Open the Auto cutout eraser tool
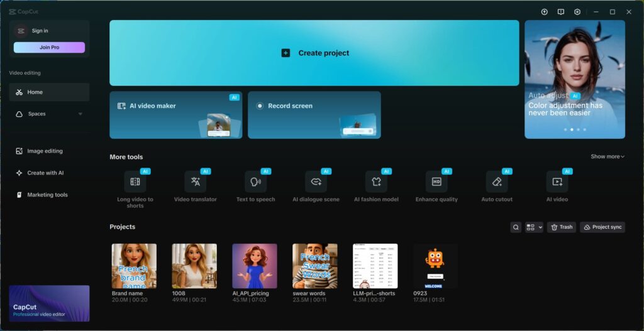Image resolution: width=644 pixels, height=331 pixels. (497, 182)
